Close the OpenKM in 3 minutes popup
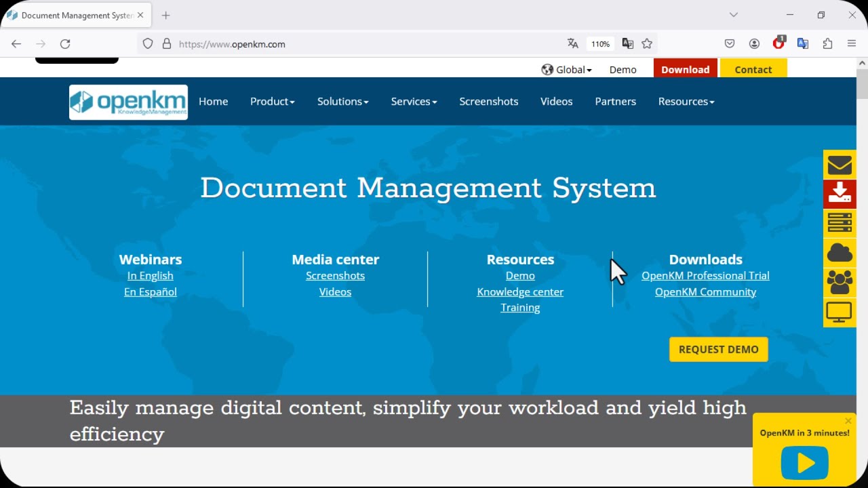Image resolution: width=868 pixels, height=488 pixels. click(x=848, y=421)
